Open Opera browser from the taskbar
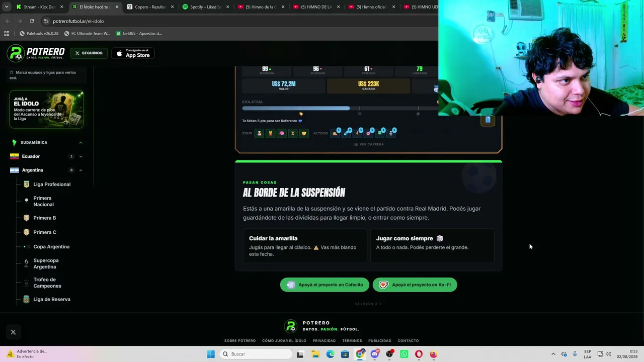The width and height of the screenshot is (644, 362). [x=419, y=354]
